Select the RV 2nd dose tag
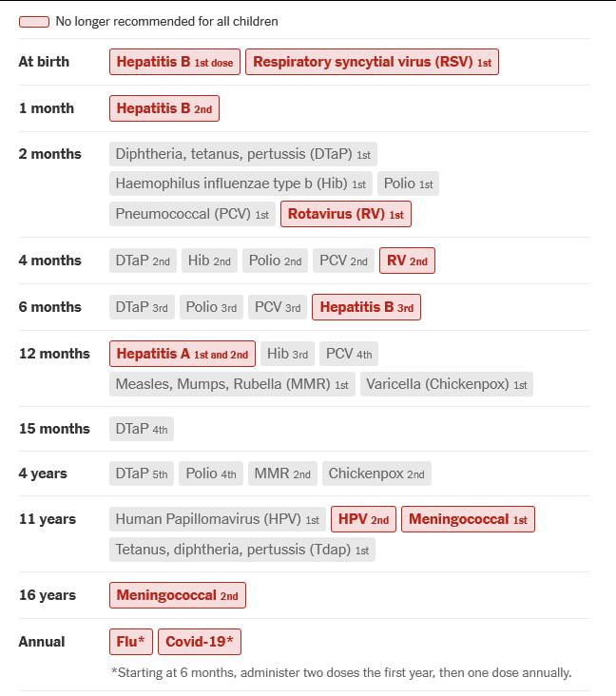 407,261
